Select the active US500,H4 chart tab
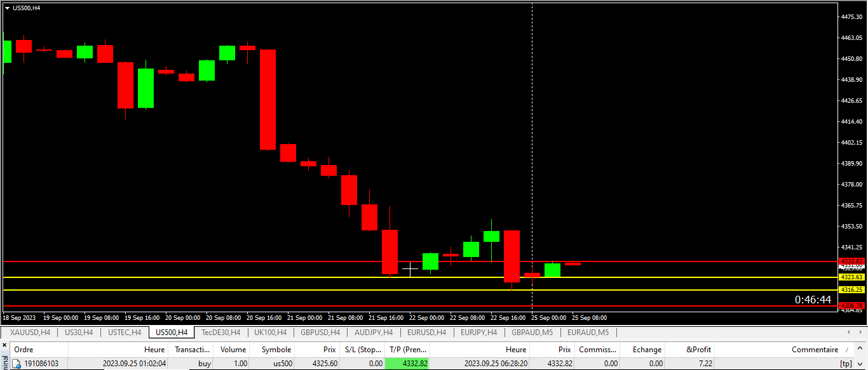The image size is (868, 370). point(172,332)
